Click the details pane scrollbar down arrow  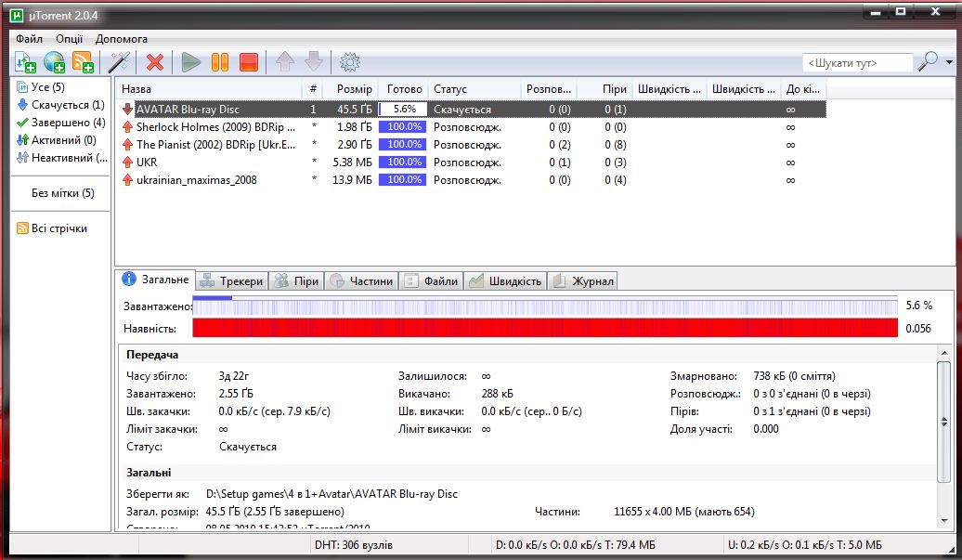[x=944, y=521]
